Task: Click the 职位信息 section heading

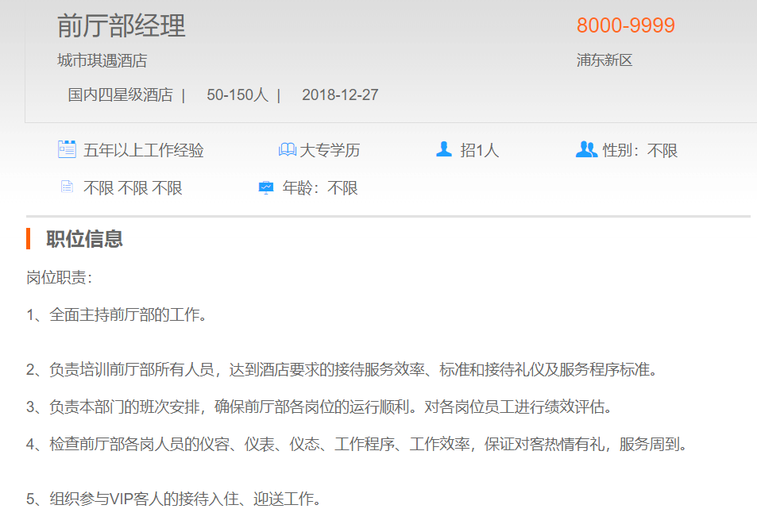Action: (84, 239)
